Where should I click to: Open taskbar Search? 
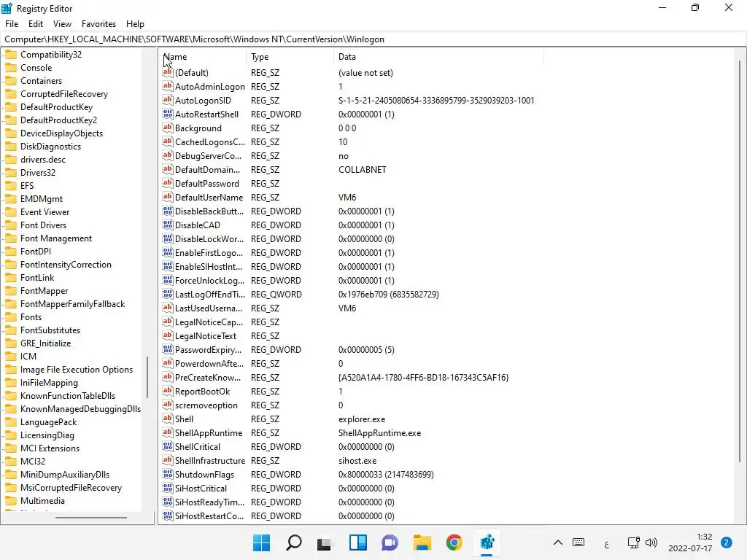click(293, 542)
